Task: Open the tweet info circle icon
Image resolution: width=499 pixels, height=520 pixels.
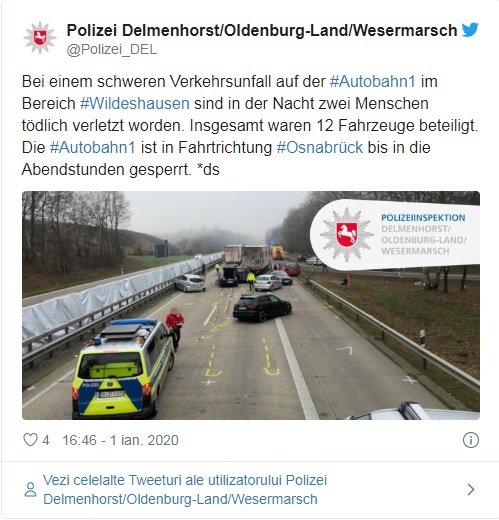Action: coord(471,440)
